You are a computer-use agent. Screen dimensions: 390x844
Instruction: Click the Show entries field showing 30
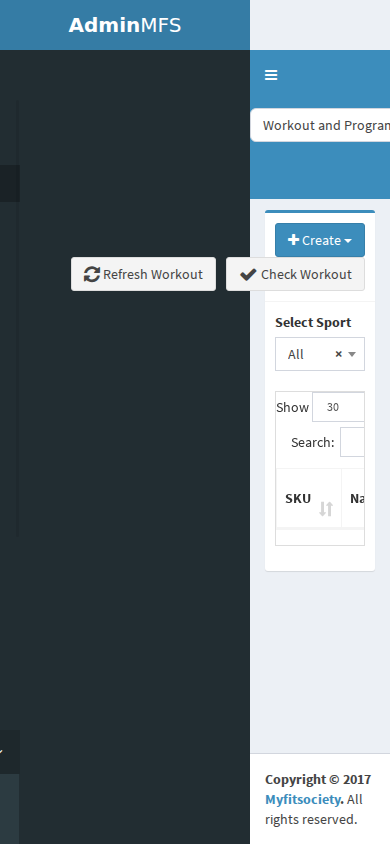[x=338, y=407]
